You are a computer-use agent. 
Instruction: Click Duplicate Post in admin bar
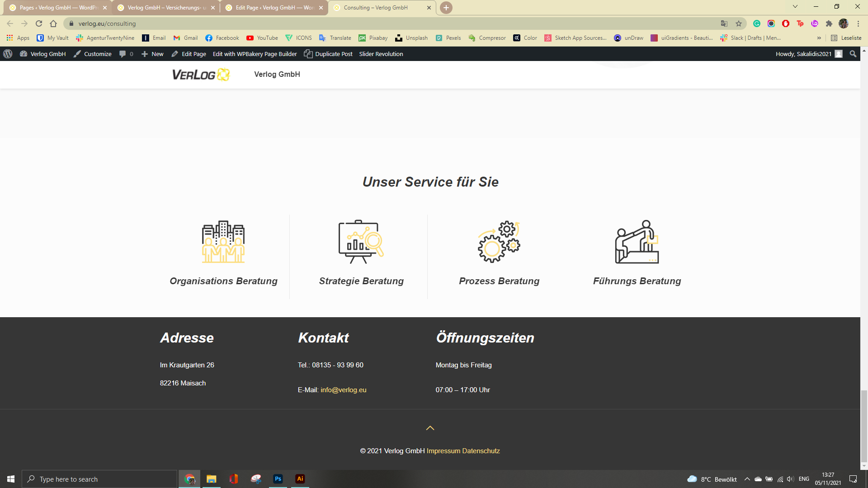328,54
